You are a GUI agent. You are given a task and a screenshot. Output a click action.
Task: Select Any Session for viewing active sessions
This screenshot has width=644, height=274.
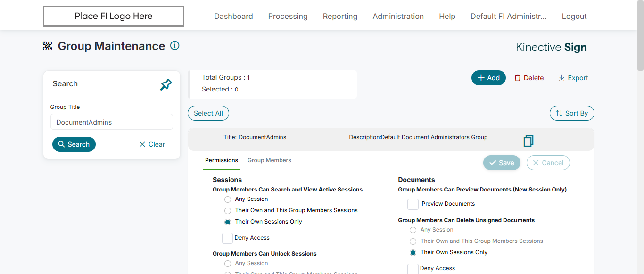click(x=228, y=199)
